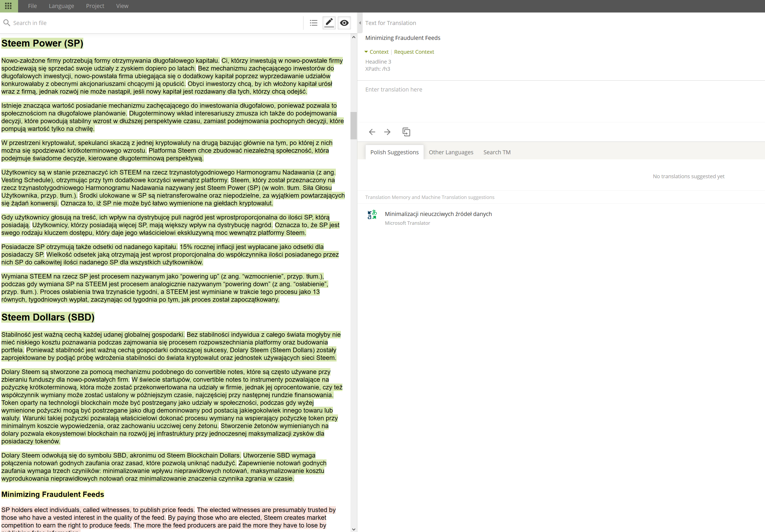The width and height of the screenshot is (765, 532).
Task: Select the Steem Power (SP) heading
Action: [x=42, y=43]
